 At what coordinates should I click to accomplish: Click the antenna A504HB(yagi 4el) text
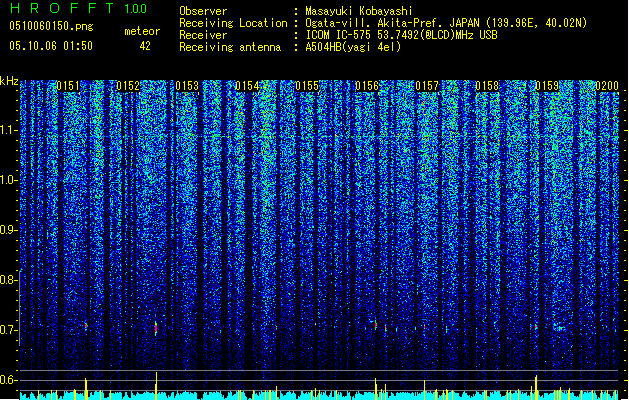[x=353, y=47]
